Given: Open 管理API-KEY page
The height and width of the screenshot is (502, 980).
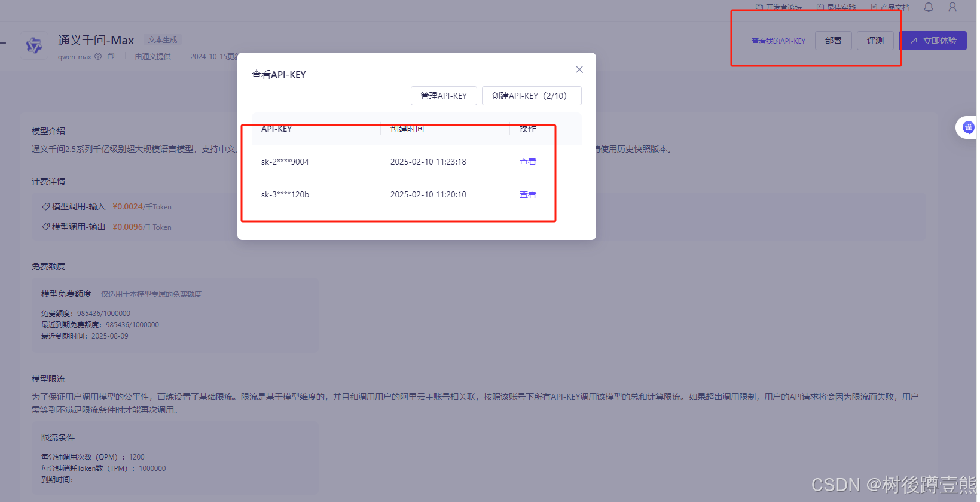Looking at the screenshot, I should [x=444, y=96].
